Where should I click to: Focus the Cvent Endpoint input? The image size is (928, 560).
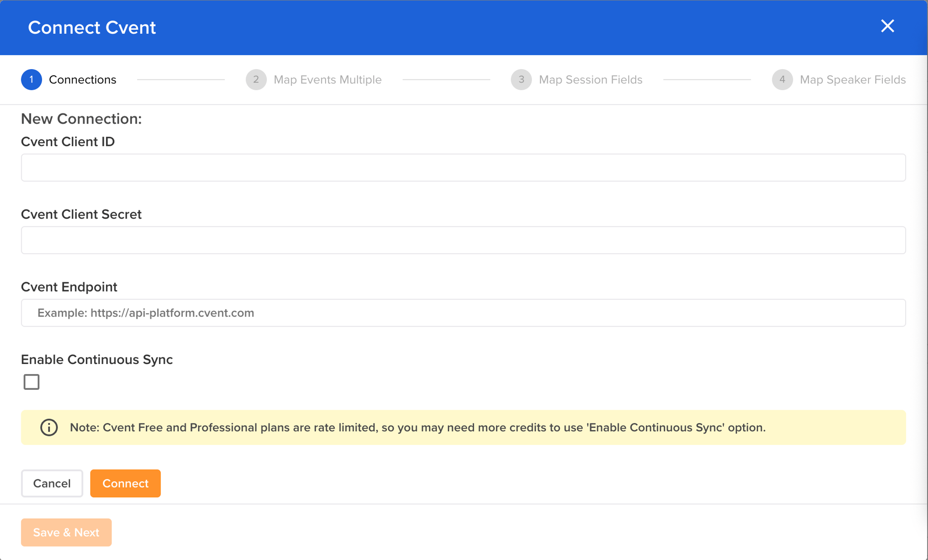[x=463, y=313]
